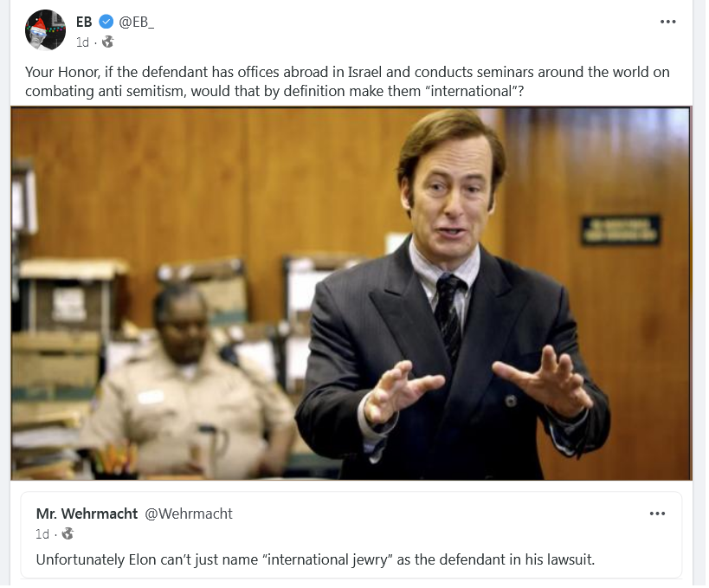
Task: Click the "Your Honor" post text
Action: pos(347,81)
